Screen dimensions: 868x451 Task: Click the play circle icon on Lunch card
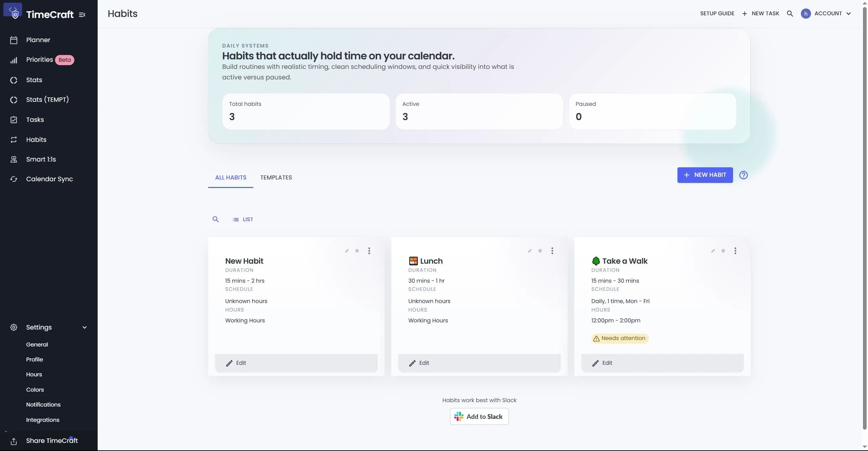click(x=540, y=251)
